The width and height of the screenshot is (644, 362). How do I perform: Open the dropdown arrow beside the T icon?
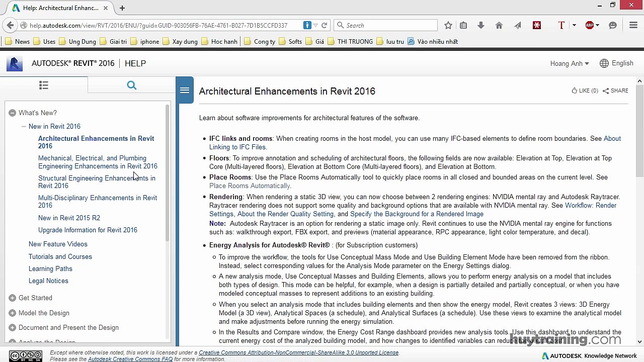click(x=574, y=25)
